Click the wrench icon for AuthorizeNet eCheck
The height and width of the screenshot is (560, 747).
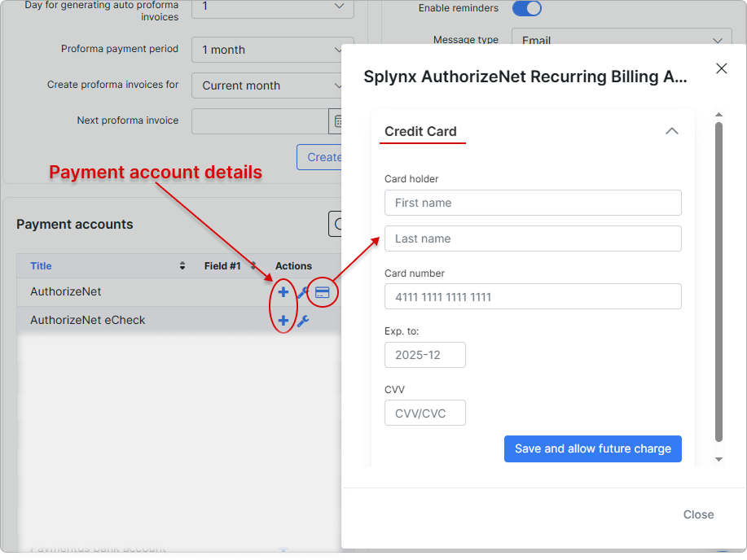[x=302, y=321]
